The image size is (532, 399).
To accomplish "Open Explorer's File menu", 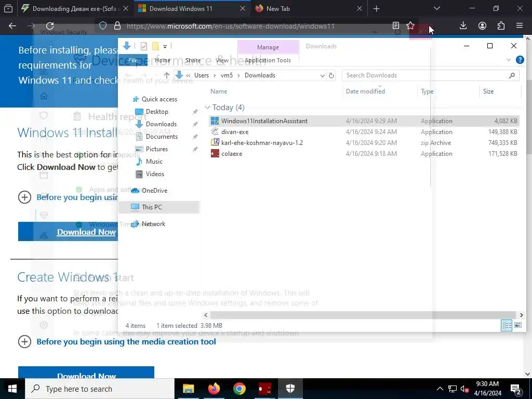I will (x=133, y=60).
